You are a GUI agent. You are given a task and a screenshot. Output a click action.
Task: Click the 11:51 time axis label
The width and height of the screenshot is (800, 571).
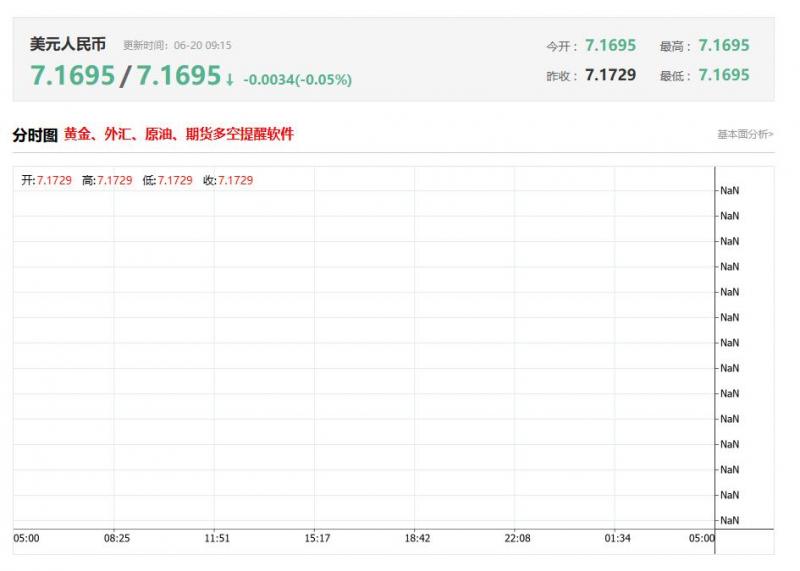pyautogui.click(x=217, y=538)
